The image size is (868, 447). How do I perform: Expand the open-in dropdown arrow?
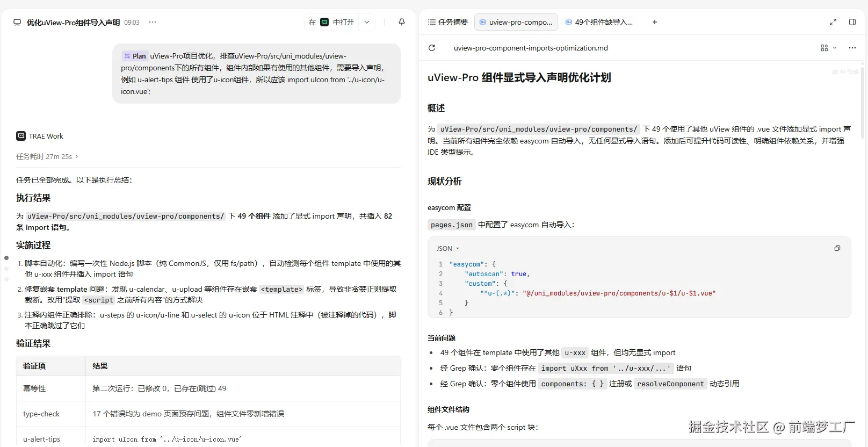point(367,22)
